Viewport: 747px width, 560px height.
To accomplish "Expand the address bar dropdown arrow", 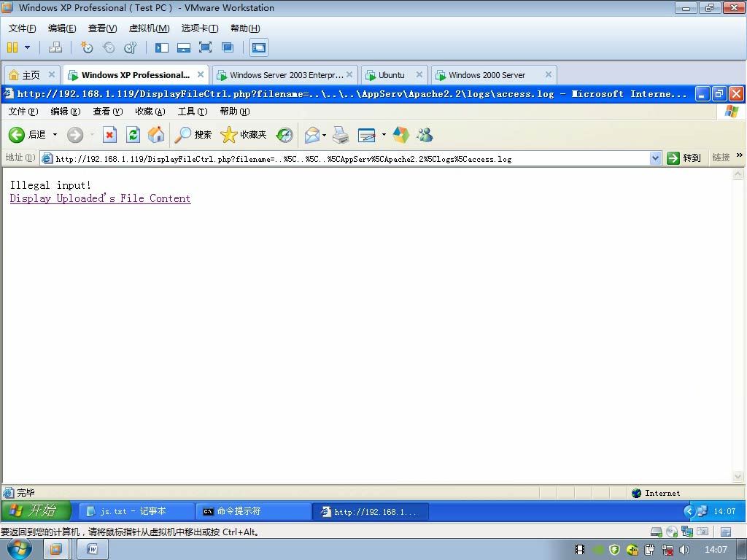I will (x=656, y=158).
